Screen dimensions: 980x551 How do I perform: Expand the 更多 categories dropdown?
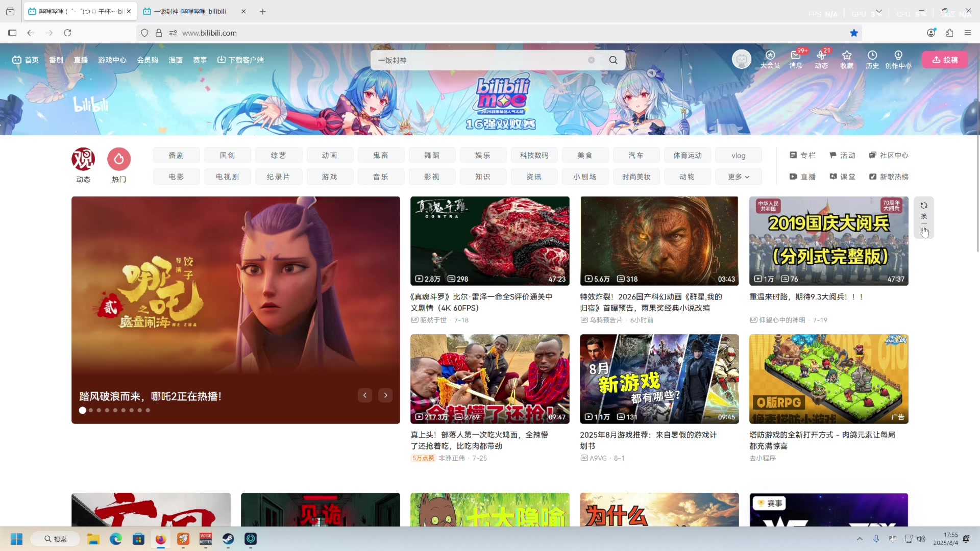click(x=739, y=177)
